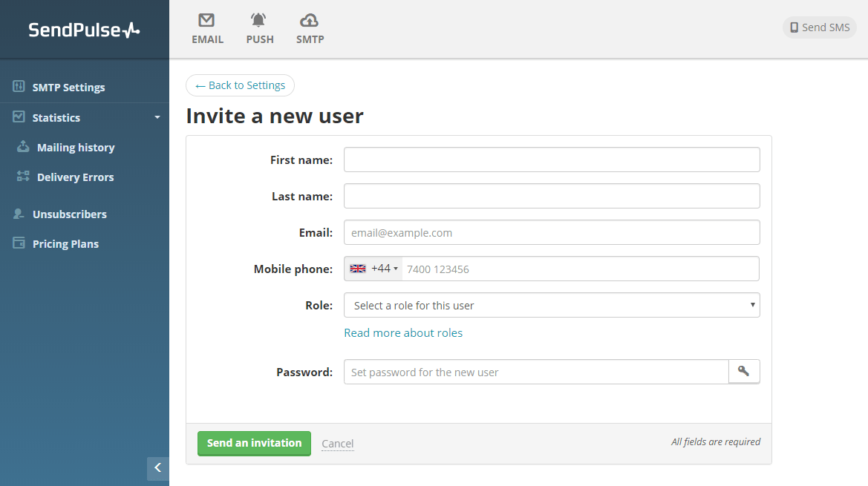Open the PUSH notifications bell icon

[x=258, y=21]
